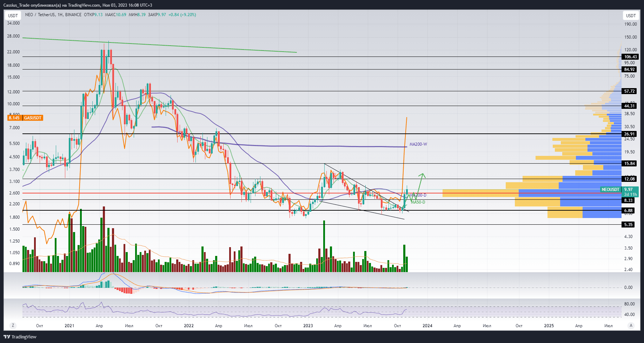Select the descending green trendline at top
Screen dimensions: 644x343
160,45
